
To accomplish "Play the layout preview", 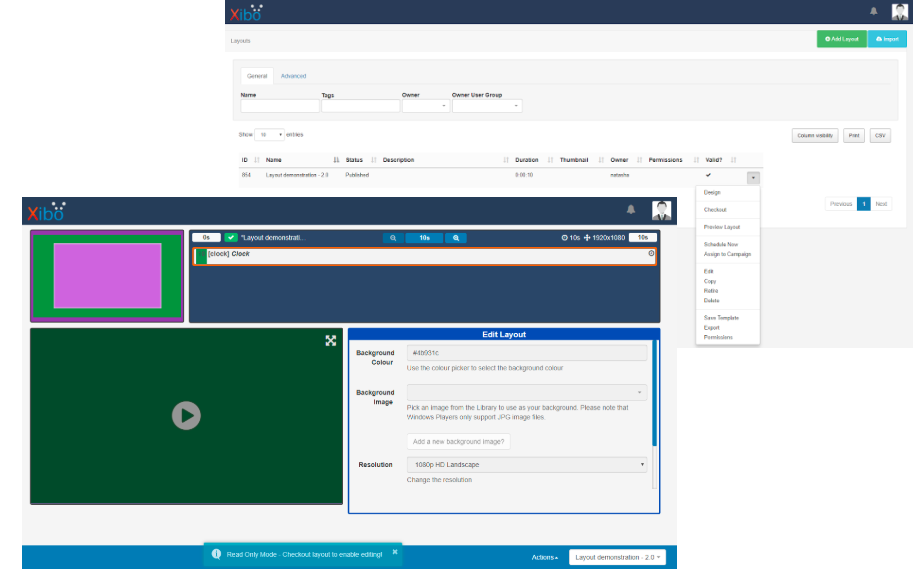I will tap(186, 415).
